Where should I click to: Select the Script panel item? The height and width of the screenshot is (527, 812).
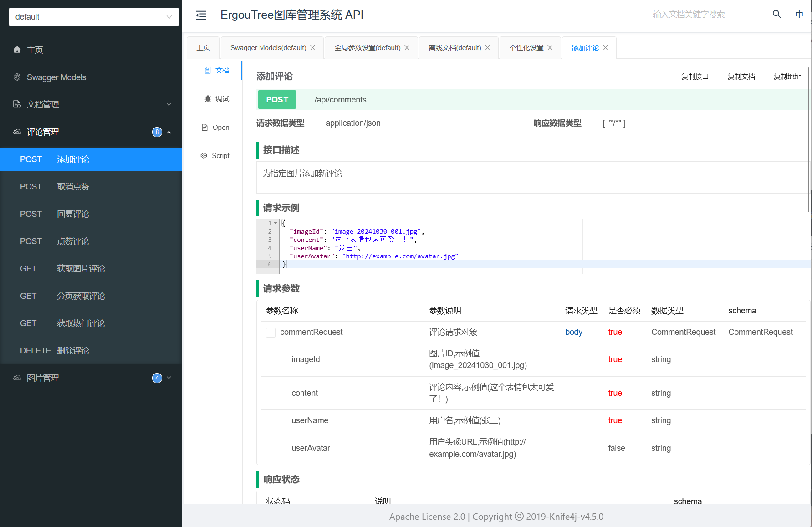[215, 156]
